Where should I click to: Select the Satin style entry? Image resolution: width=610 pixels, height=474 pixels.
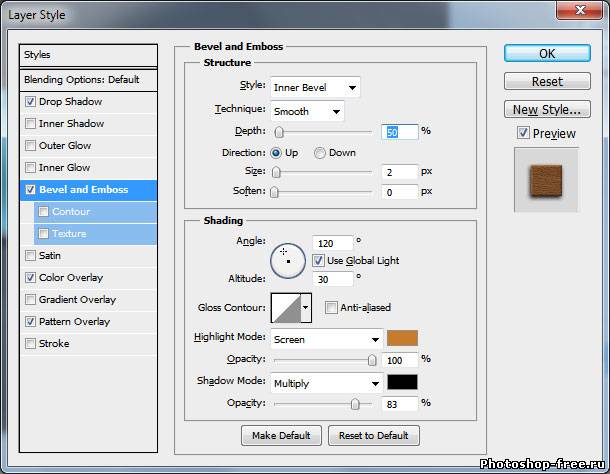[50, 256]
